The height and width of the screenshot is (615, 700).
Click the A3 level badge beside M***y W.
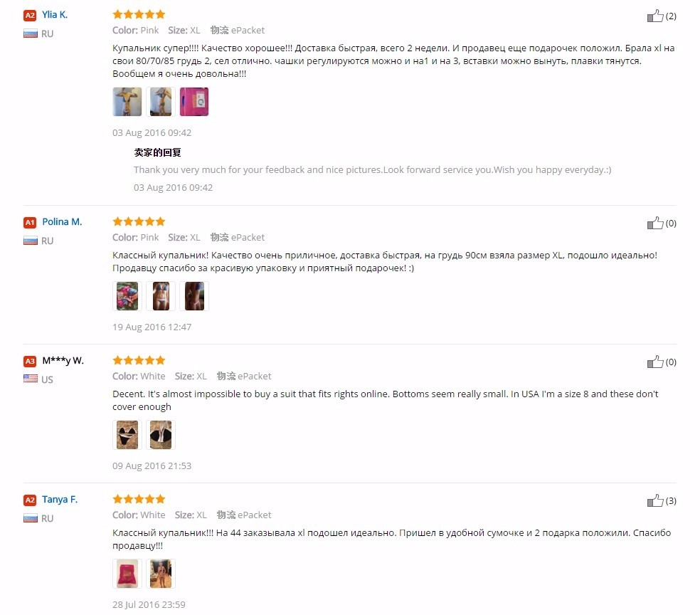click(30, 361)
